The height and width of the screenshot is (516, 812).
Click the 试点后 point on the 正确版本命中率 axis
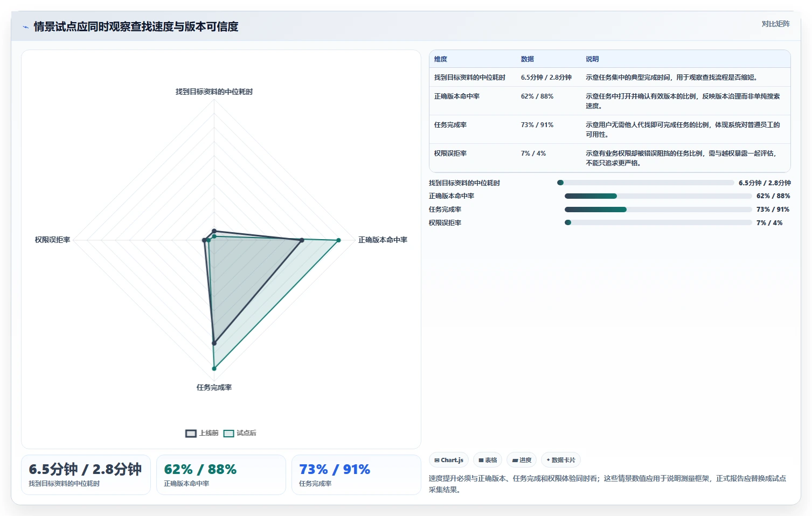339,240
